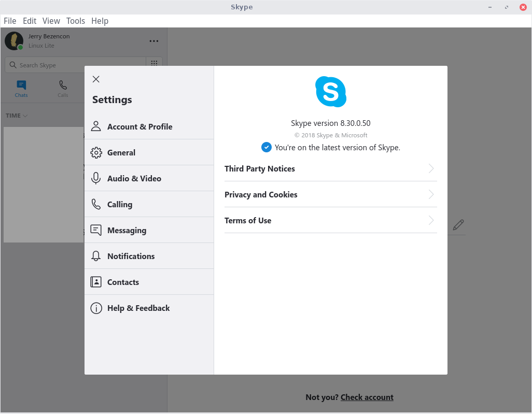Expand the Terms of Use chevron
This screenshot has height=414, width=532.
click(431, 220)
